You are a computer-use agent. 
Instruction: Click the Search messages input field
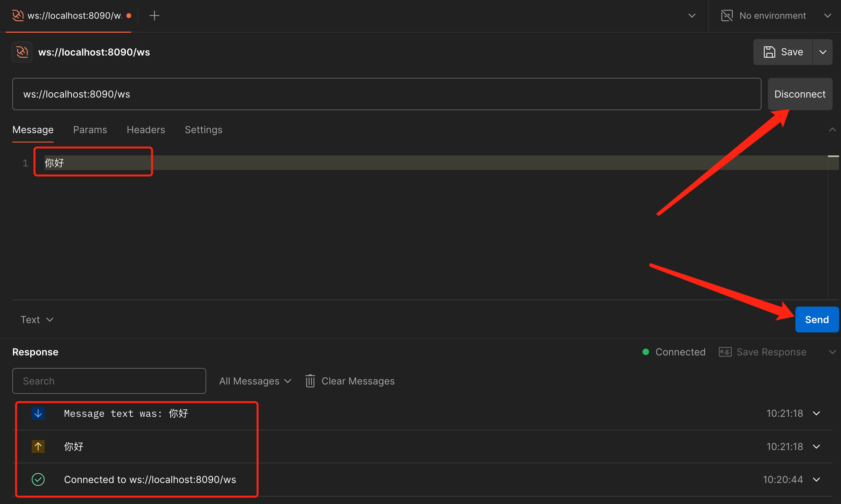(x=109, y=381)
